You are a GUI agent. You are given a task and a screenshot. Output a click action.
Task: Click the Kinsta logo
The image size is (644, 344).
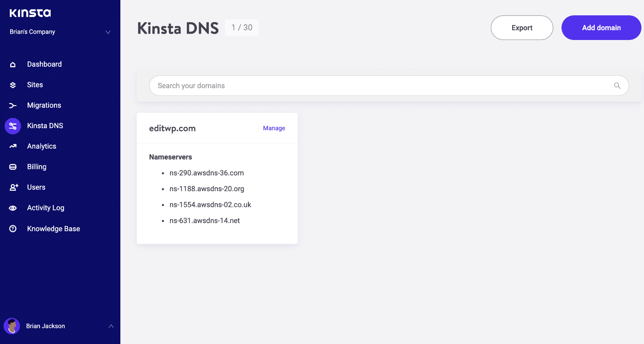click(30, 13)
